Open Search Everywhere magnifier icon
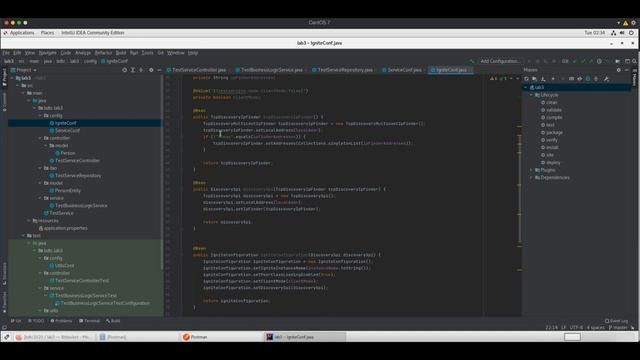This screenshot has width=640, height=360. [634, 61]
